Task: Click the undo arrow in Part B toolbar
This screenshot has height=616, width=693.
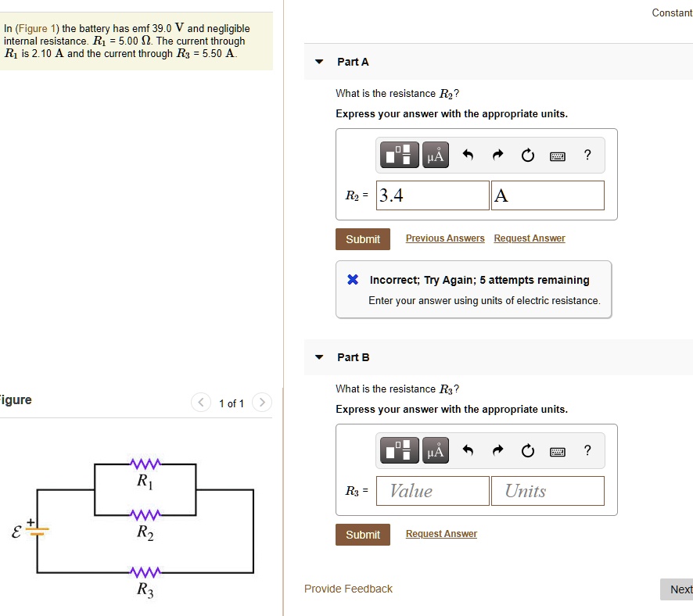Action: tap(469, 450)
